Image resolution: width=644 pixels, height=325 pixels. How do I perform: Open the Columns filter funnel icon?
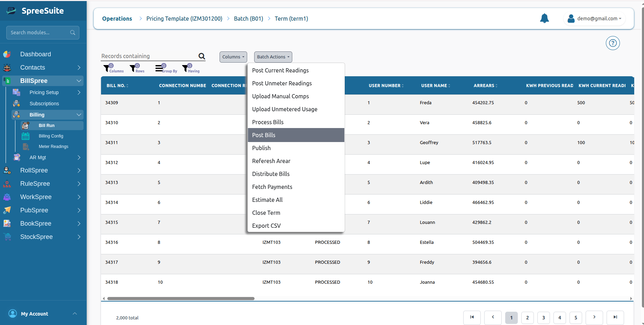(x=106, y=68)
